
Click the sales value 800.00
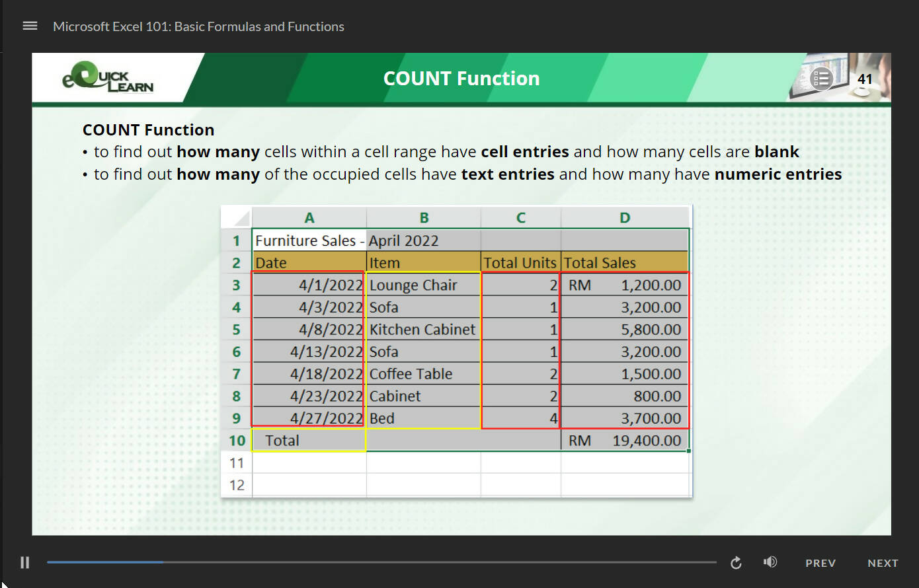625,396
